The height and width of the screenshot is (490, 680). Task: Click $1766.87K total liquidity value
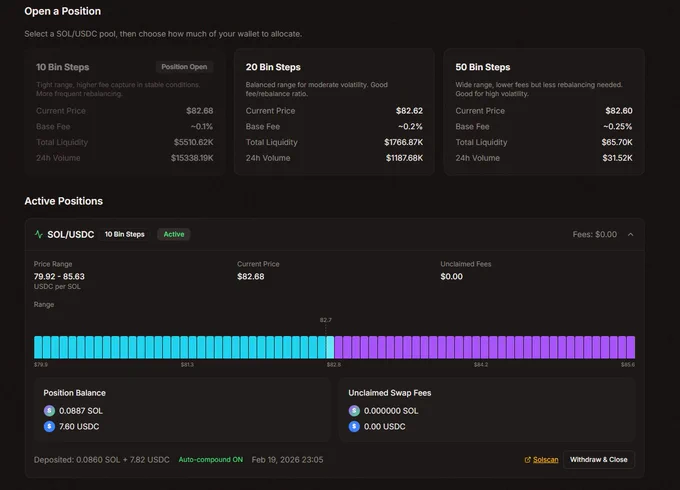403,142
